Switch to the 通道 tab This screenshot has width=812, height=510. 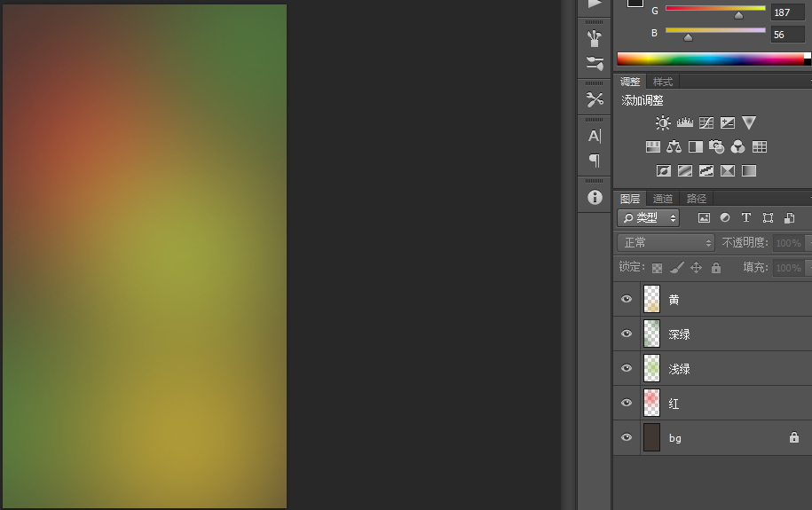point(663,199)
